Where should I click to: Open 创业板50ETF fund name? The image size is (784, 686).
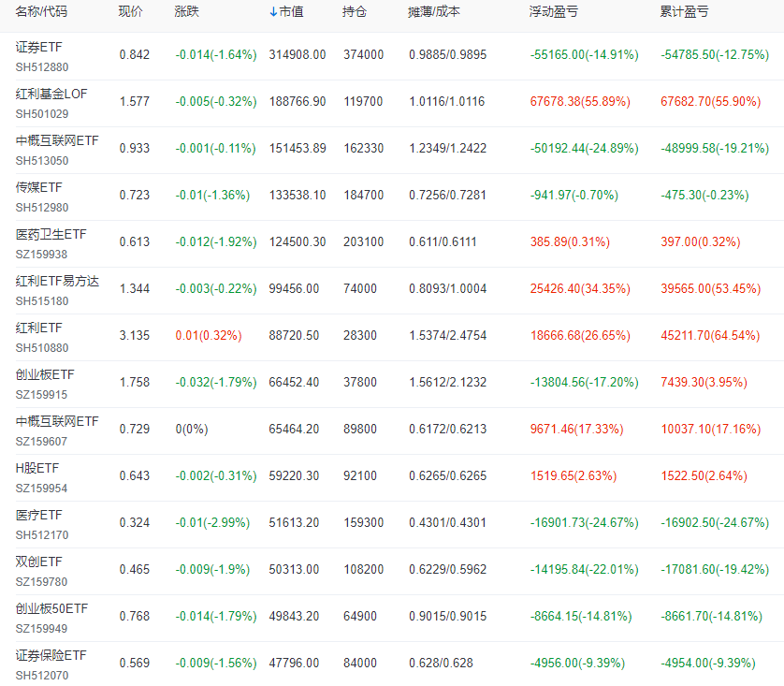pos(52,608)
